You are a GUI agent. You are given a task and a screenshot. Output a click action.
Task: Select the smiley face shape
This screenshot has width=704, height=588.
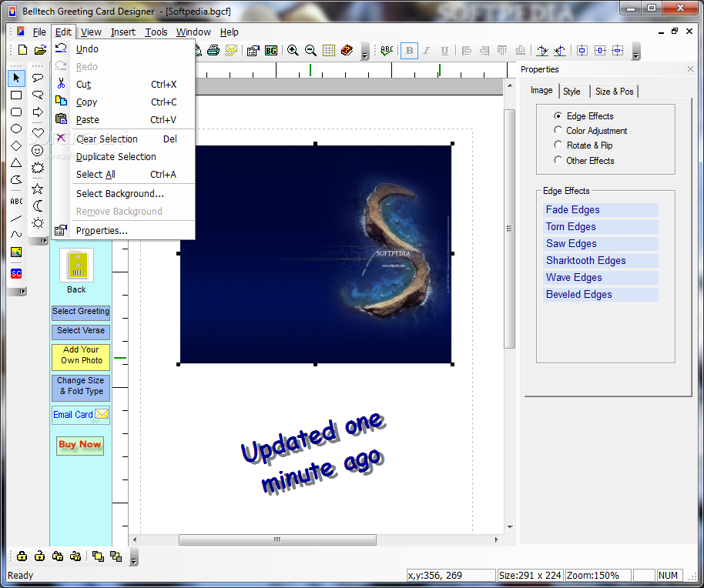[x=38, y=150]
